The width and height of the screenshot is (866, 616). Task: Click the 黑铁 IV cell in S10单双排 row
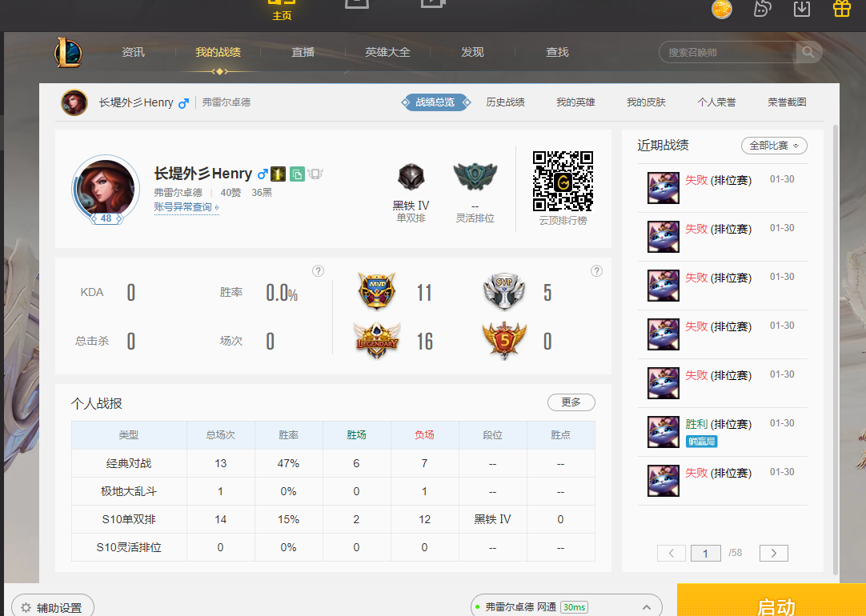coord(492,519)
